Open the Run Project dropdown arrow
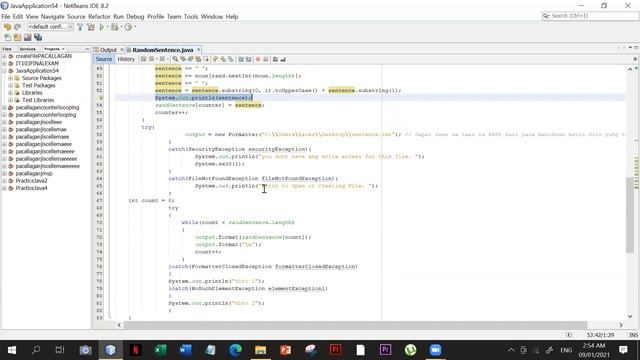Screen dimensions: 640x360 coord(107,27)
